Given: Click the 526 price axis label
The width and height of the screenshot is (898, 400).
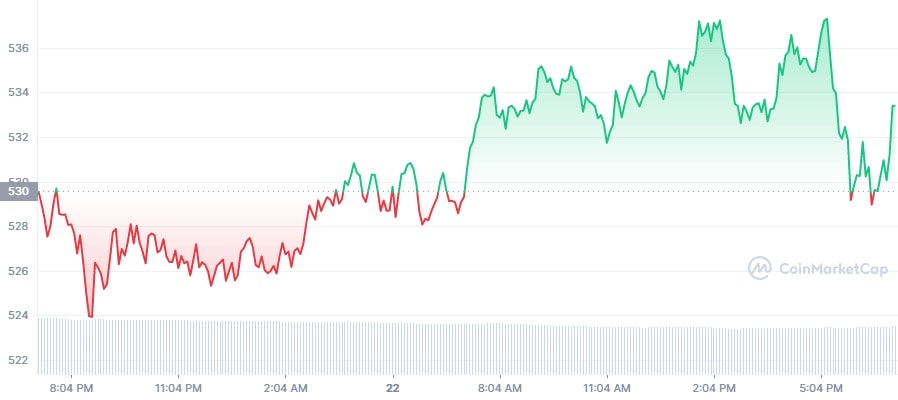Looking at the screenshot, I should [18, 272].
